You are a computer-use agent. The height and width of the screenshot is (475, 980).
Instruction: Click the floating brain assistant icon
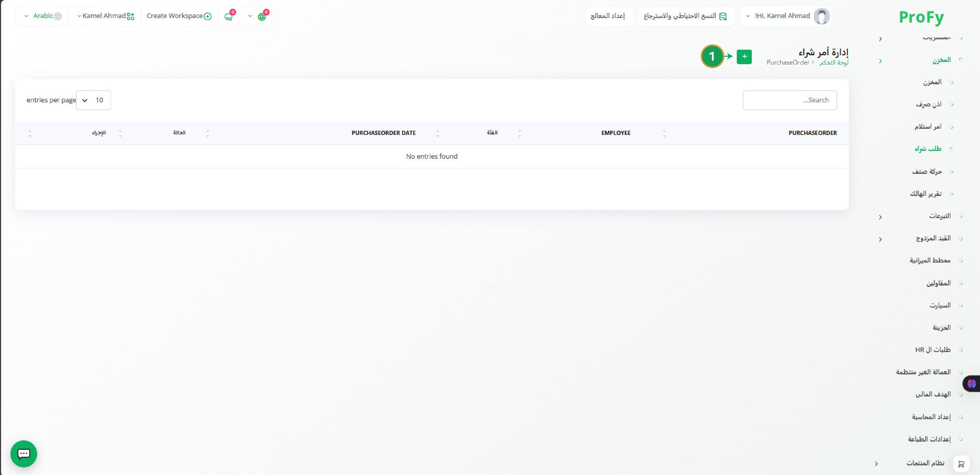972,383
